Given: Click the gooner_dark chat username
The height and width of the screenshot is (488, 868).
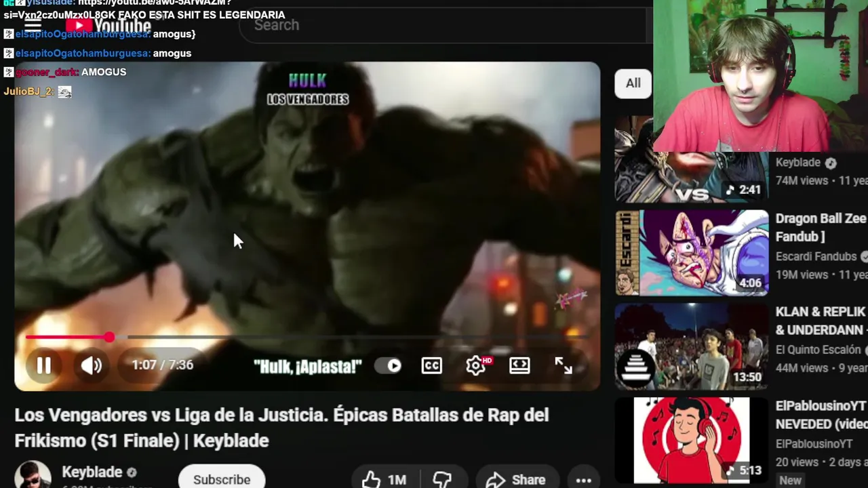Looking at the screenshot, I should pyautogui.click(x=47, y=72).
